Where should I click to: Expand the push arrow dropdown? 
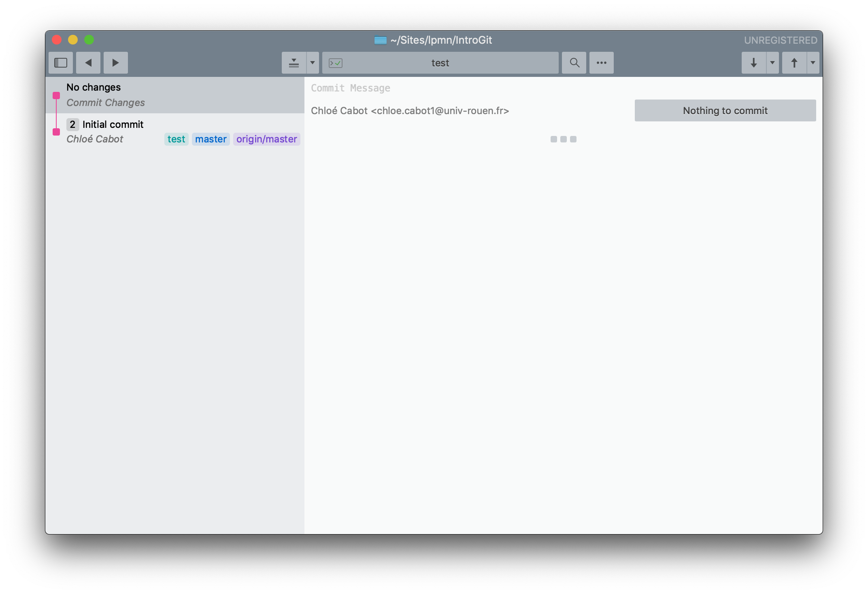[x=812, y=62]
